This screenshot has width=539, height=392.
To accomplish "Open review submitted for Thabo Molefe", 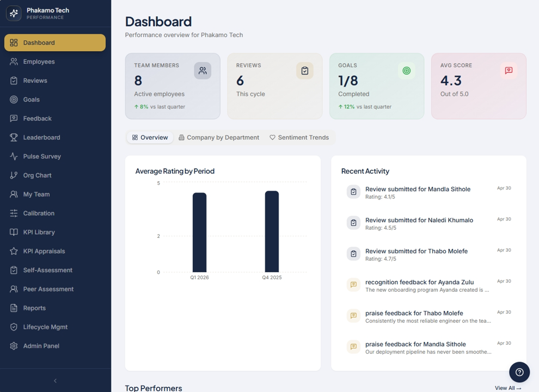I will [428, 254].
